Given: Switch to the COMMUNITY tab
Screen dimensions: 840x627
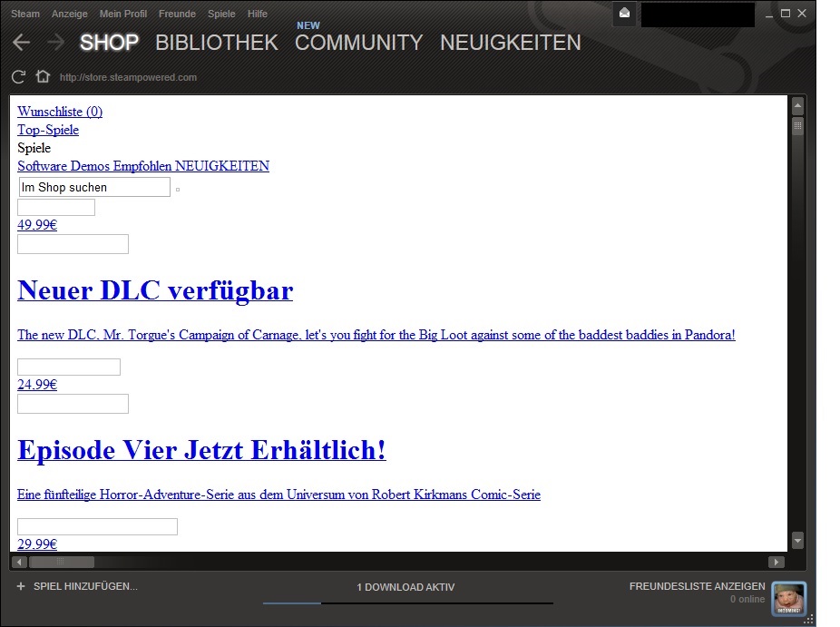Looking at the screenshot, I should tap(359, 43).
